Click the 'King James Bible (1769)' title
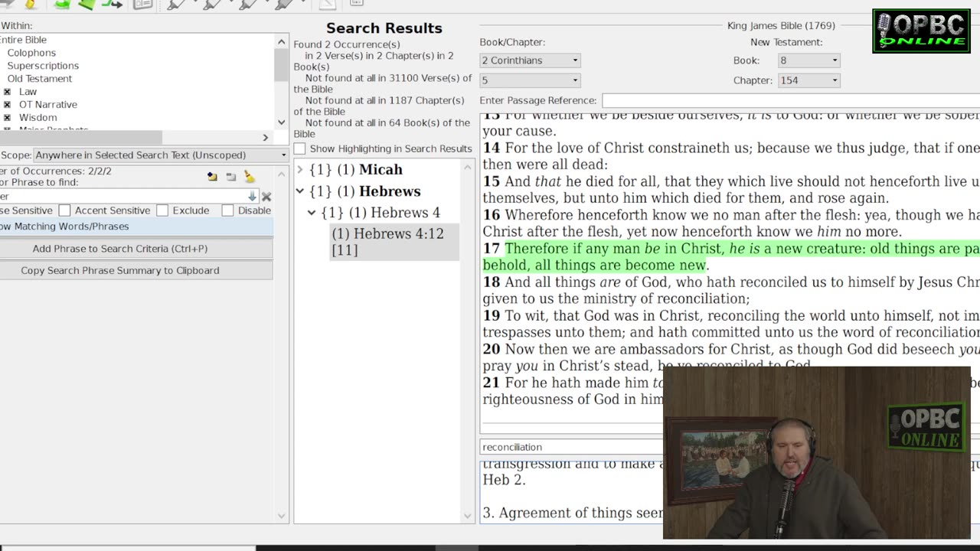Screen dimensions: 980x551 coord(781,26)
